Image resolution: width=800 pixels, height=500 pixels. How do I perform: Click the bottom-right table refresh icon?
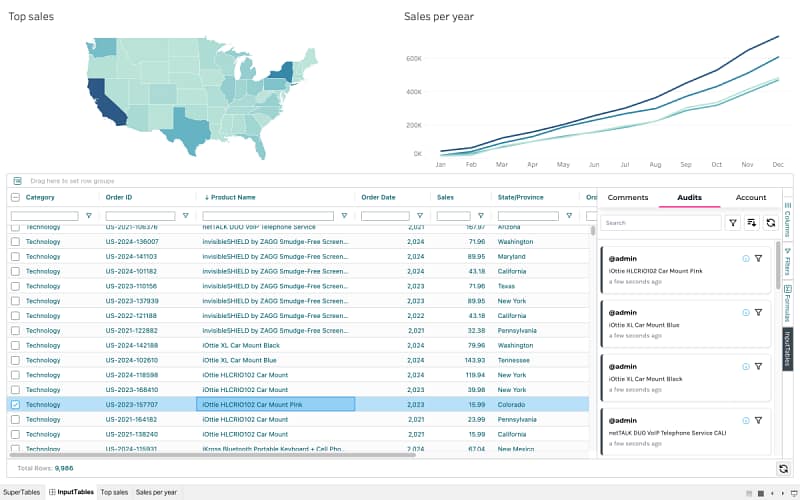click(783, 468)
